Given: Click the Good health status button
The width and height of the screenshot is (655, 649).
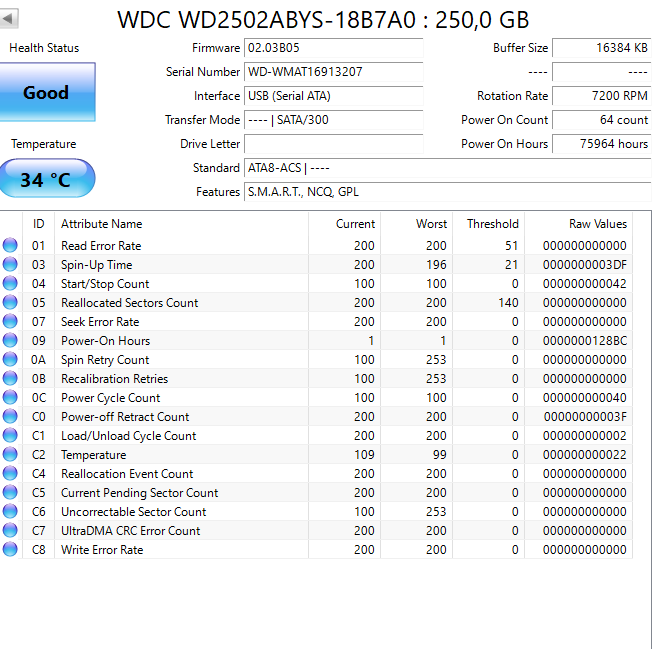Looking at the screenshot, I should tap(47, 92).
